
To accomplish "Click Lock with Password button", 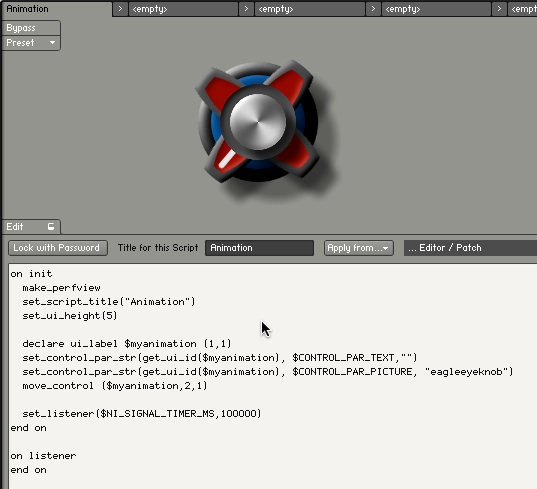I will [x=58, y=248].
